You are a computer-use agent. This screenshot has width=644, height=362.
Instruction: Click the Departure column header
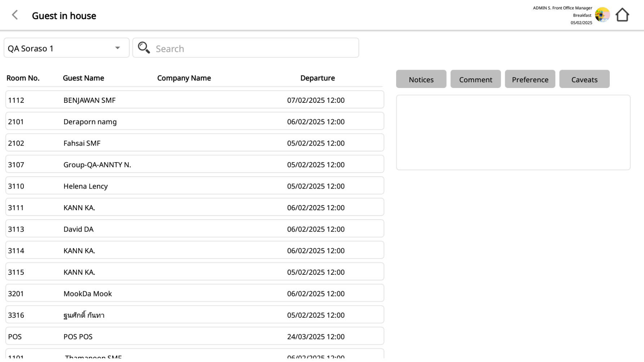317,78
